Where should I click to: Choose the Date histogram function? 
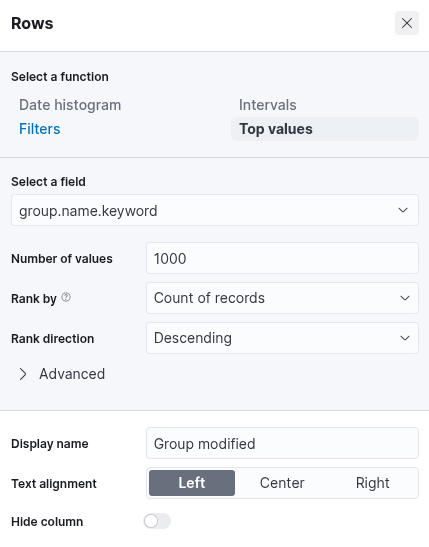(70, 105)
